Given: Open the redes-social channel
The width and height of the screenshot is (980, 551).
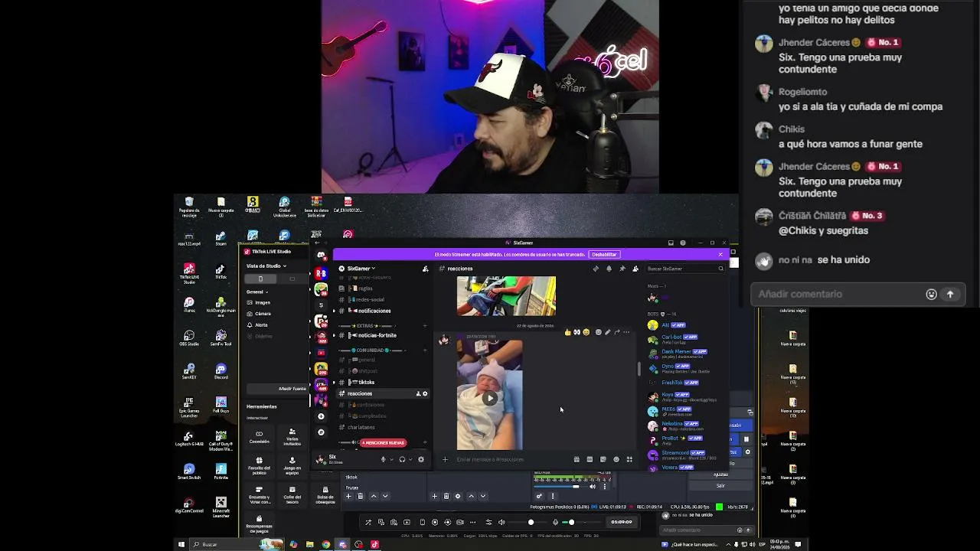Looking at the screenshot, I should click(370, 299).
